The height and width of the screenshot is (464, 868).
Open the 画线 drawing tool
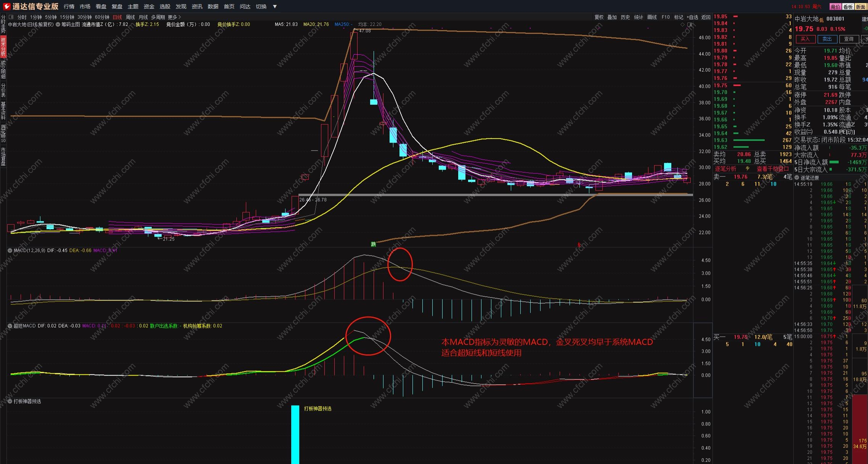(x=652, y=17)
